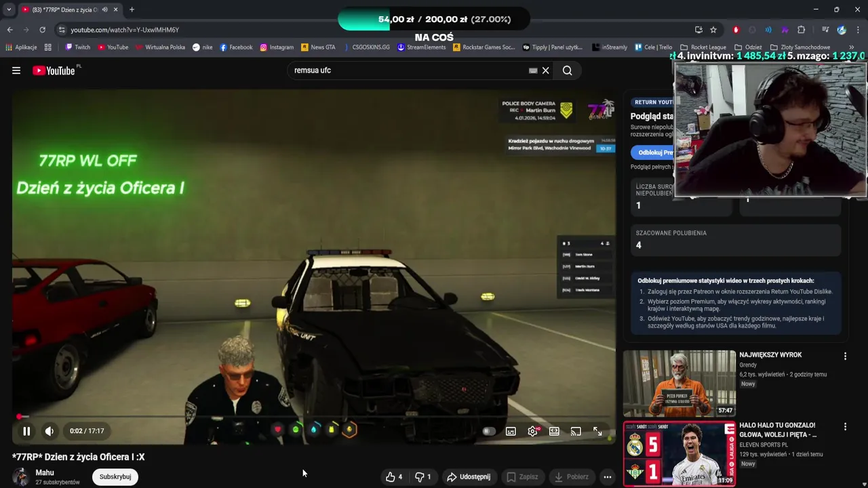Click the HALO HALO TU GONZALO title

pos(778,430)
